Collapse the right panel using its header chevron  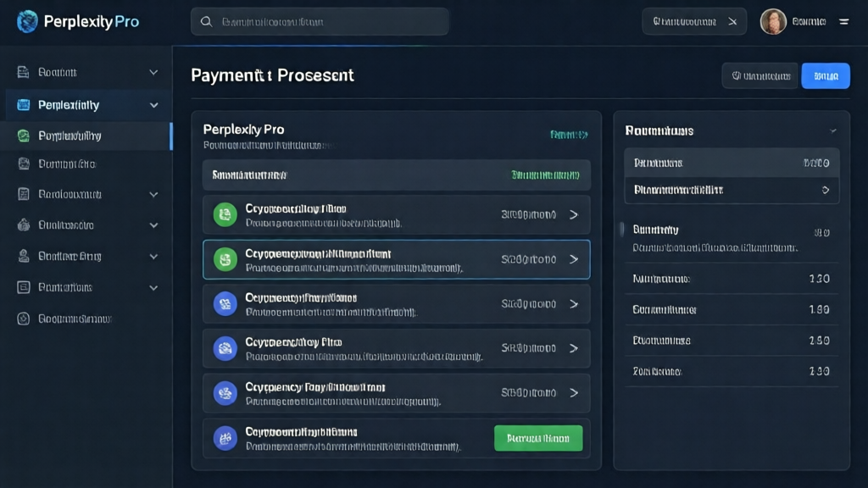coord(832,131)
